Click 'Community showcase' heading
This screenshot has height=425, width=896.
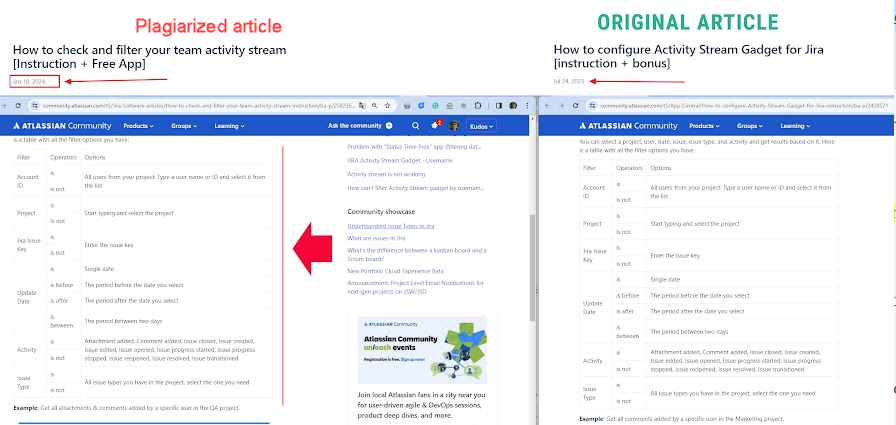coord(381,211)
